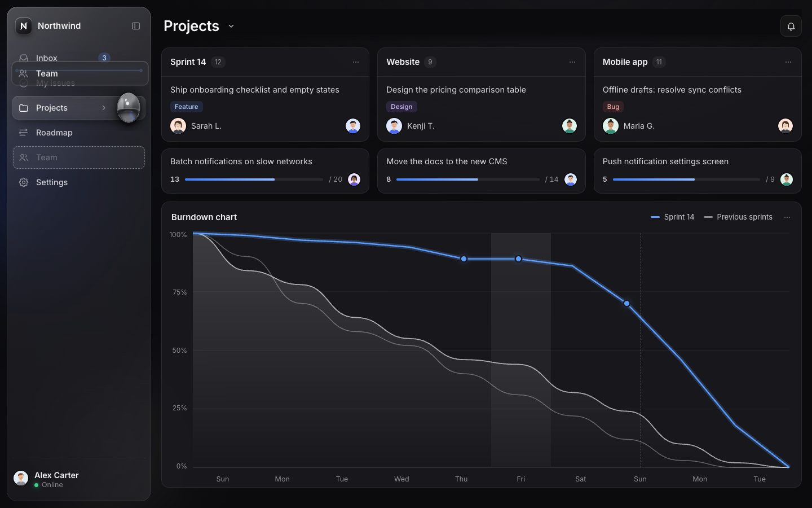Click Sarah L.'s avatar
The height and width of the screenshot is (508, 812).
coord(178,126)
